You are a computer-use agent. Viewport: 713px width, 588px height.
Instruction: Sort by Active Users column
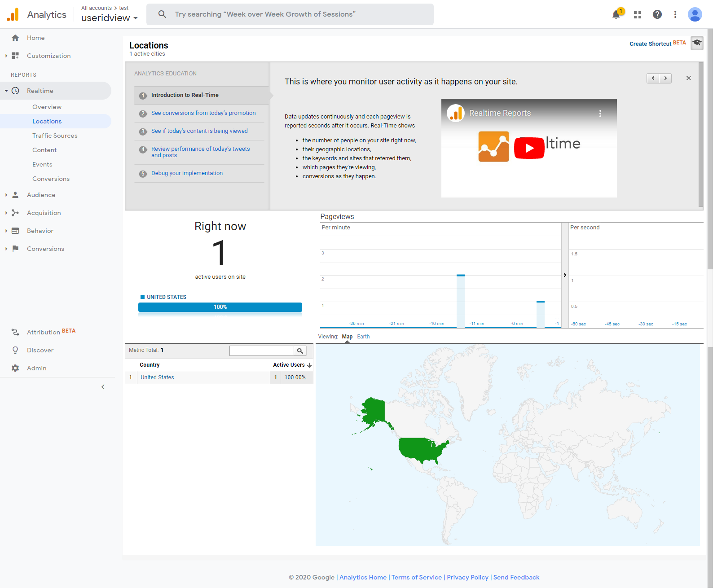click(x=292, y=365)
